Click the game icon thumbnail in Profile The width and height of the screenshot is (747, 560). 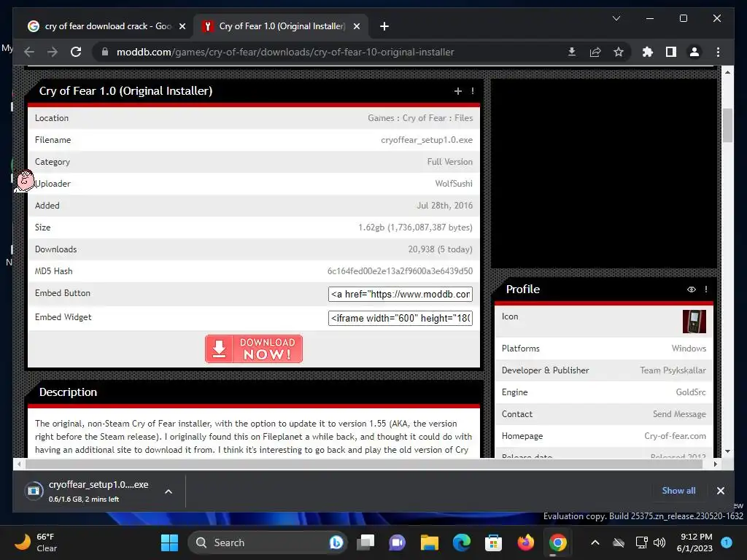pyautogui.click(x=694, y=322)
